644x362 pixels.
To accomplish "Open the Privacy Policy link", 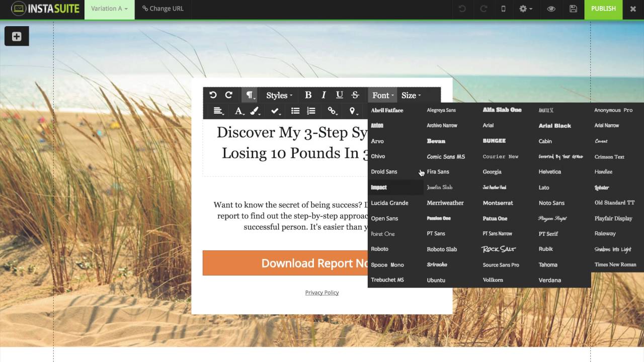I will point(322,292).
